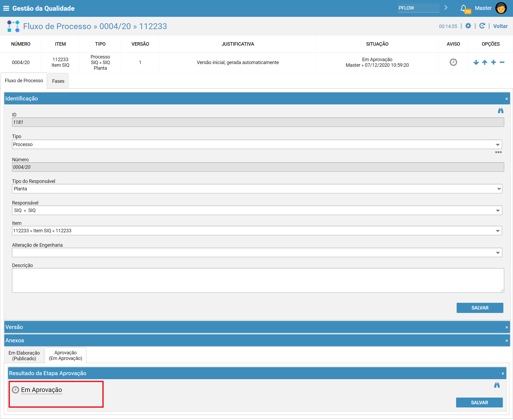Click the 112233 breadcrumb text
Screen dimensions: 513x420
(x=153, y=26)
